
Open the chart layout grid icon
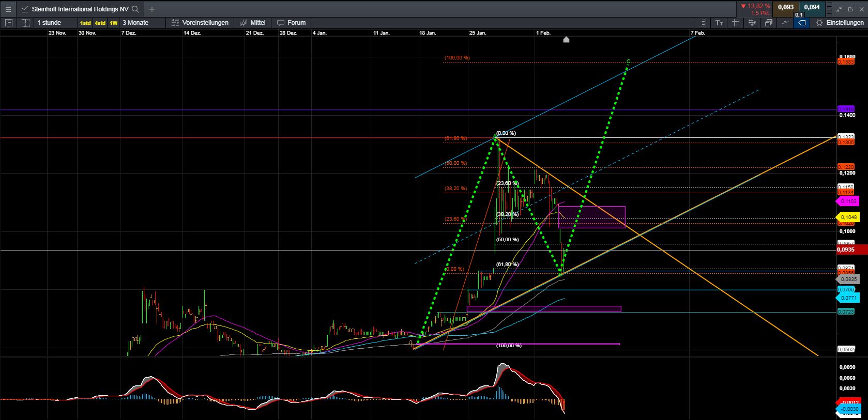click(25, 23)
